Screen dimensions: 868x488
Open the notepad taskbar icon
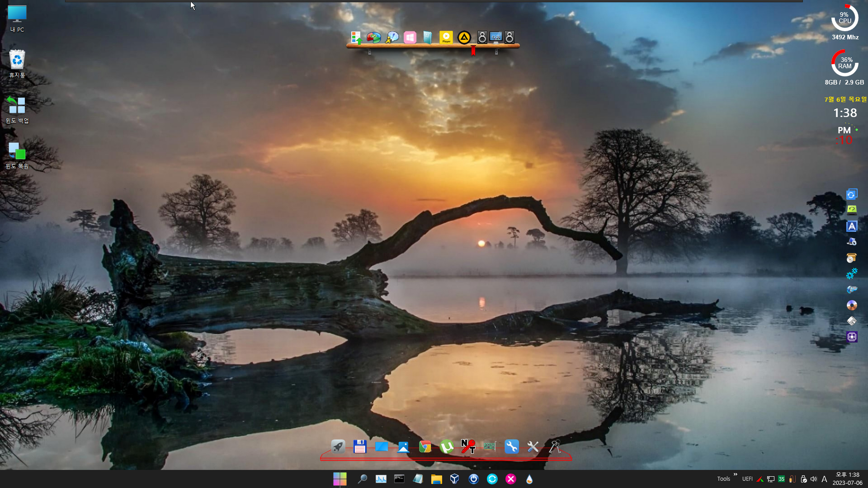click(418, 479)
